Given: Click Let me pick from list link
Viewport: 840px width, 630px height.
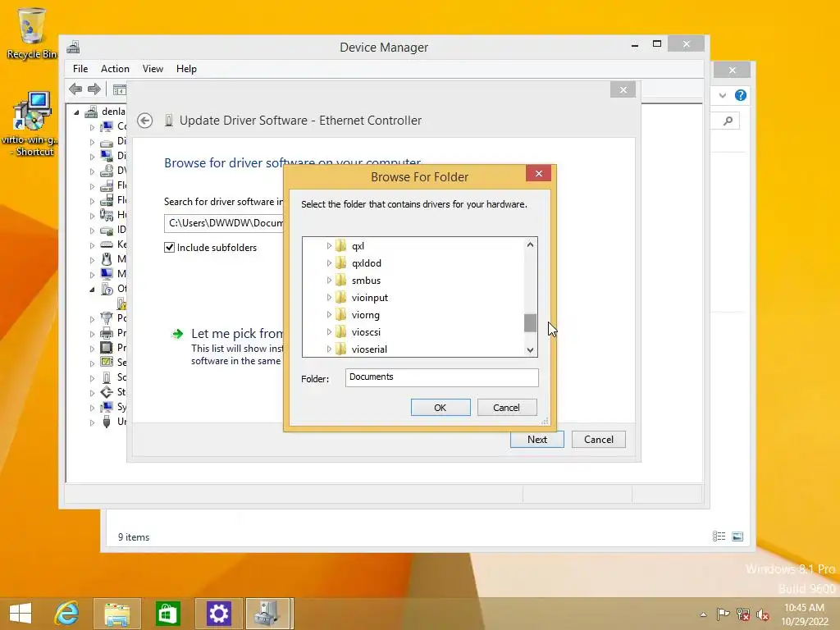Looking at the screenshot, I should (x=237, y=334).
